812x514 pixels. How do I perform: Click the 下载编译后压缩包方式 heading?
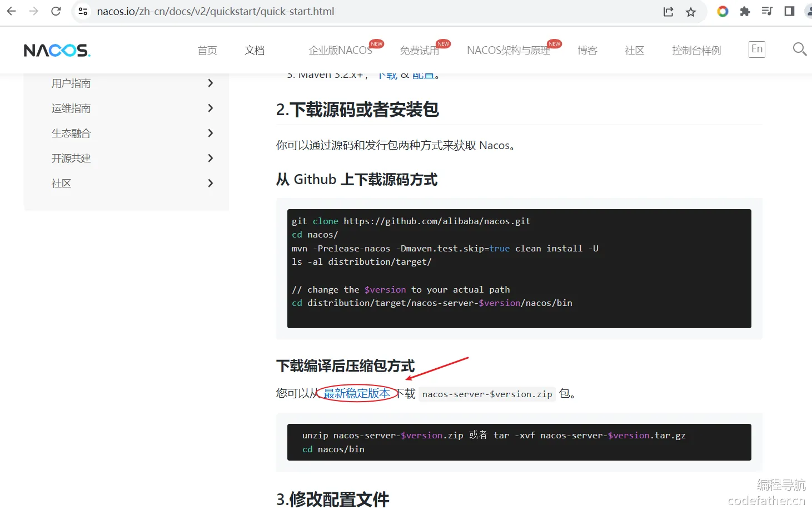pyautogui.click(x=346, y=366)
